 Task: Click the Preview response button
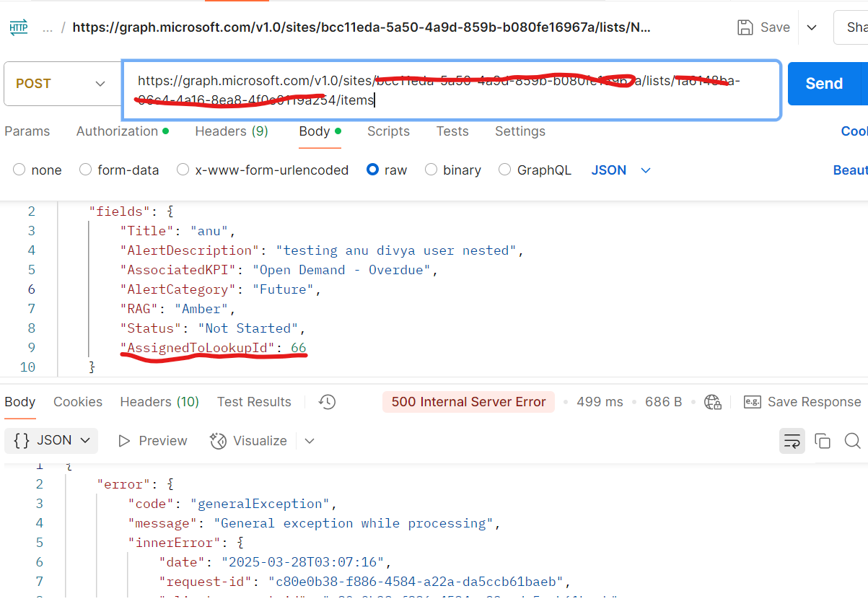152,441
